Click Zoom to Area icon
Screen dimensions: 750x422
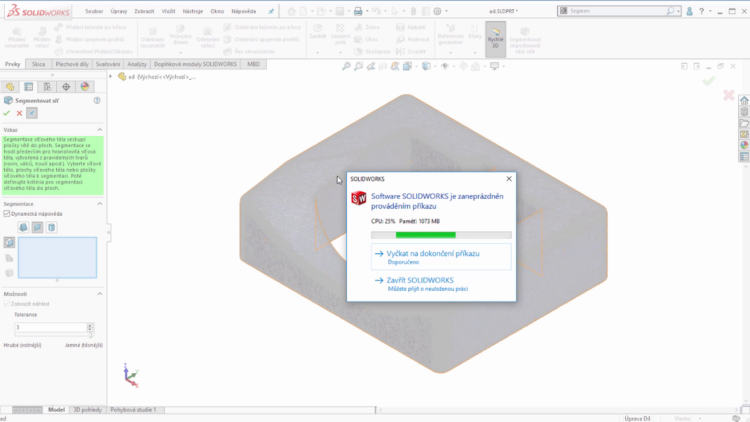(358, 66)
